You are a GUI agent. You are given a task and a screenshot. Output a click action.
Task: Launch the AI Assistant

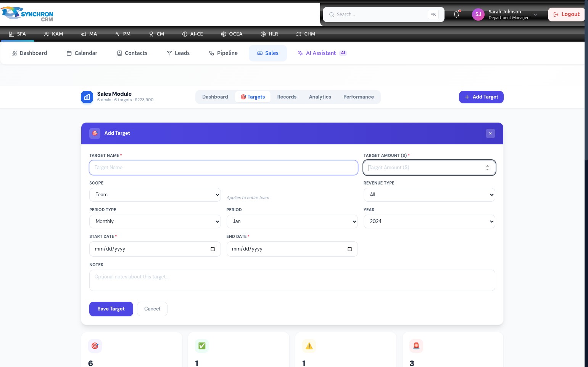point(322,53)
